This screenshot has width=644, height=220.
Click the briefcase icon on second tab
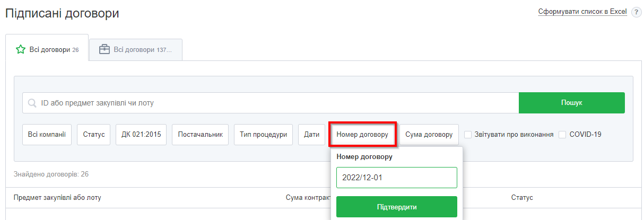(x=105, y=49)
